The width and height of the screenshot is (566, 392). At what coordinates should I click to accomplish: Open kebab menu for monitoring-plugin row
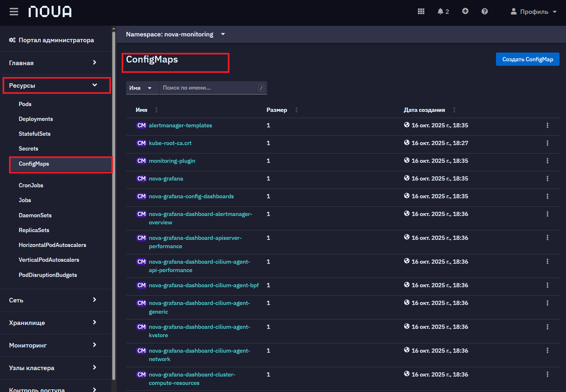pyautogui.click(x=547, y=161)
